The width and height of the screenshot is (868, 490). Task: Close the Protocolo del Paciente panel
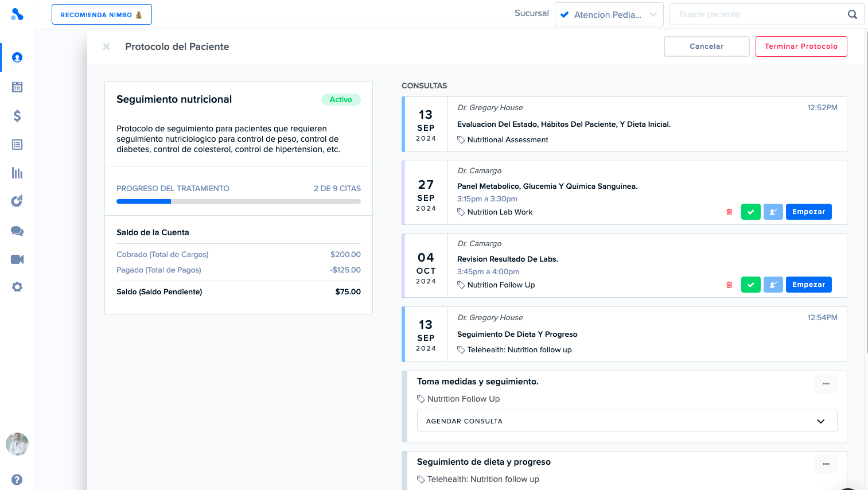tap(106, 46)
